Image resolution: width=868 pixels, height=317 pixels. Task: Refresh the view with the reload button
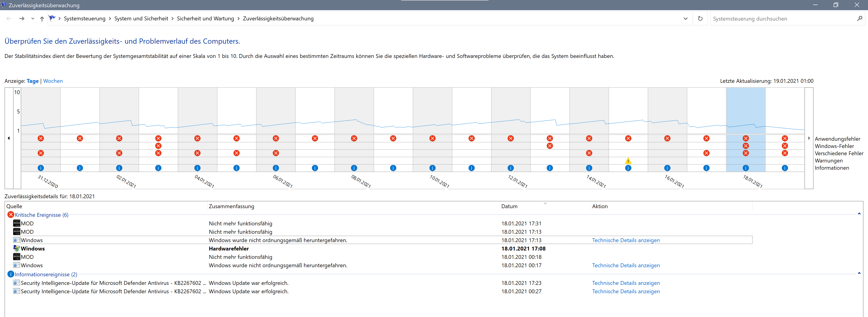[700, 19]
